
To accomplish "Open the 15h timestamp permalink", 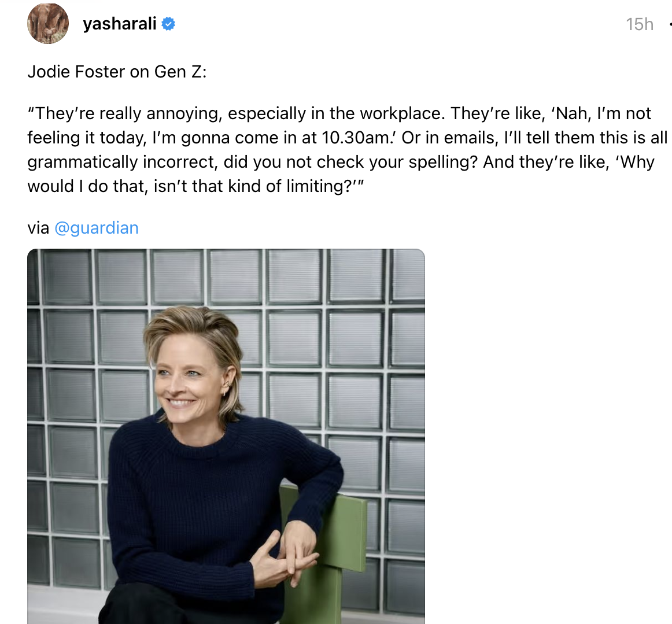I will [639, 24].
